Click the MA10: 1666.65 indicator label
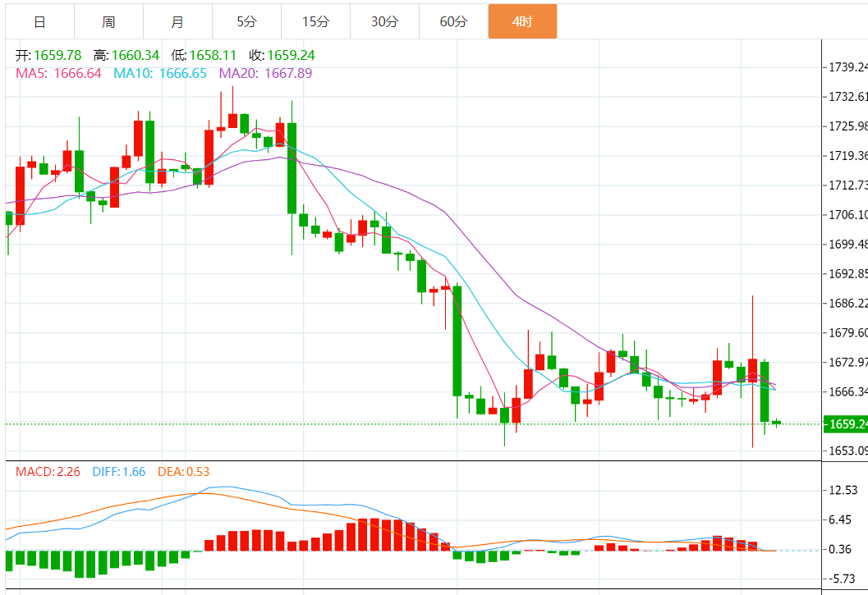The width and height of the screenshot is (868, 595). [160, 73]
